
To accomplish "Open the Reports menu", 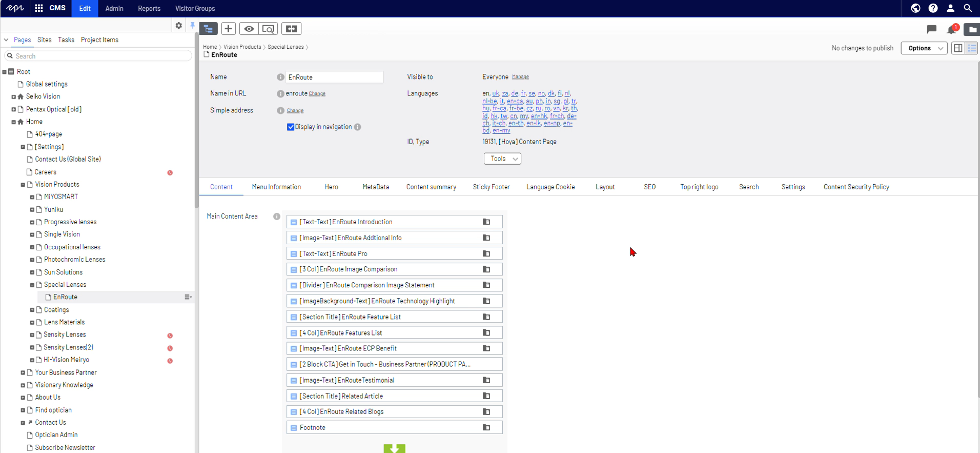I will coord(149,8).
